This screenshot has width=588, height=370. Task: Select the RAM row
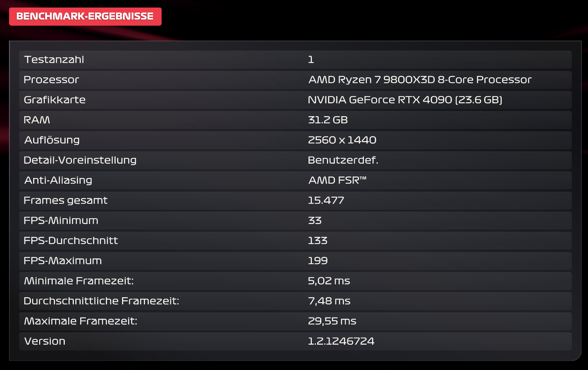tap(295, 120)
